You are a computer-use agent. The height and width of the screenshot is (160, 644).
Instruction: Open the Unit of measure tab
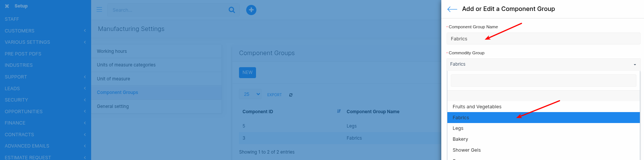[113, 79]
